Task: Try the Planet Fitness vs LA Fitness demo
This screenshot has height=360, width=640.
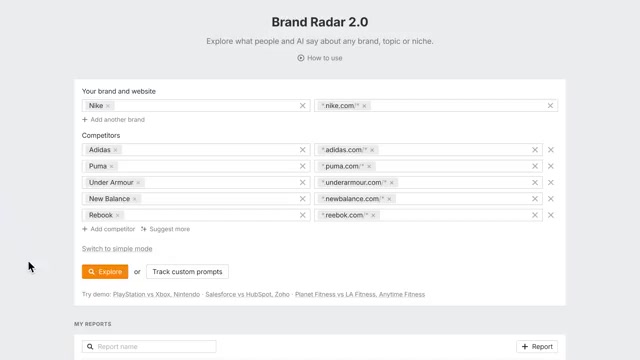Action: pos(360,294)
